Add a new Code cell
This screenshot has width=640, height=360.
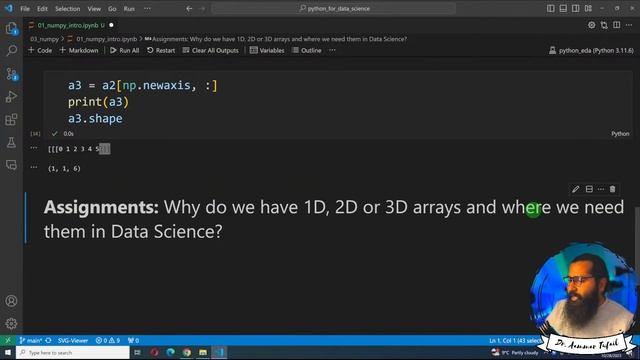pos(40,50)
